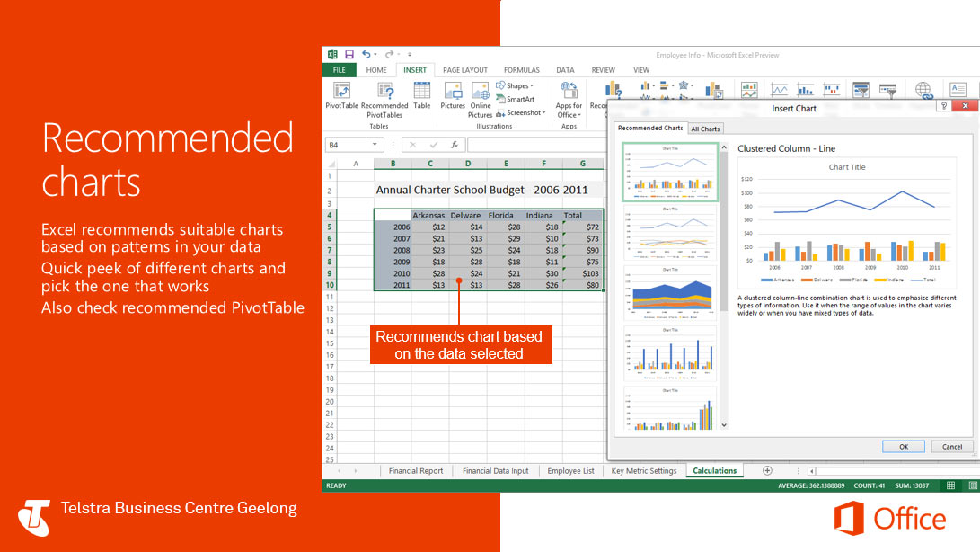Click the Recommended Charts ribbon icon
Image resolution: width=980 pixels, height=552 pixels.
pyautogui.click(x=613, y=92)
